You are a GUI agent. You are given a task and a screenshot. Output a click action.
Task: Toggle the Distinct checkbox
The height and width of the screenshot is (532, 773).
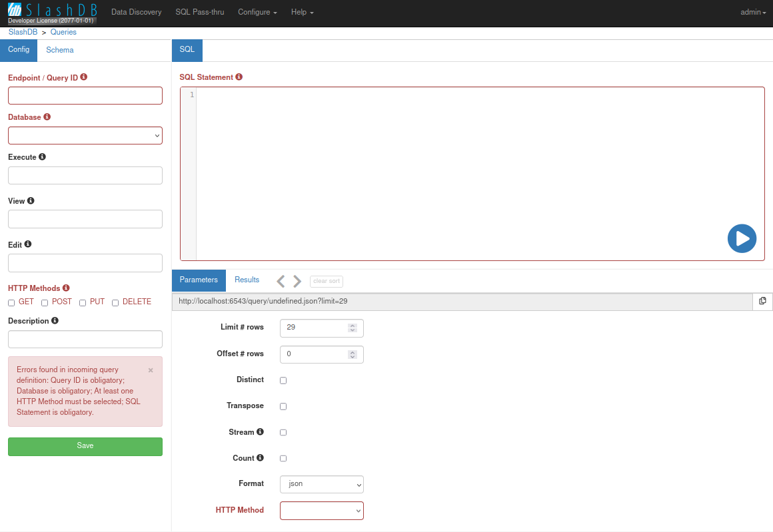(x=283, y=380)
